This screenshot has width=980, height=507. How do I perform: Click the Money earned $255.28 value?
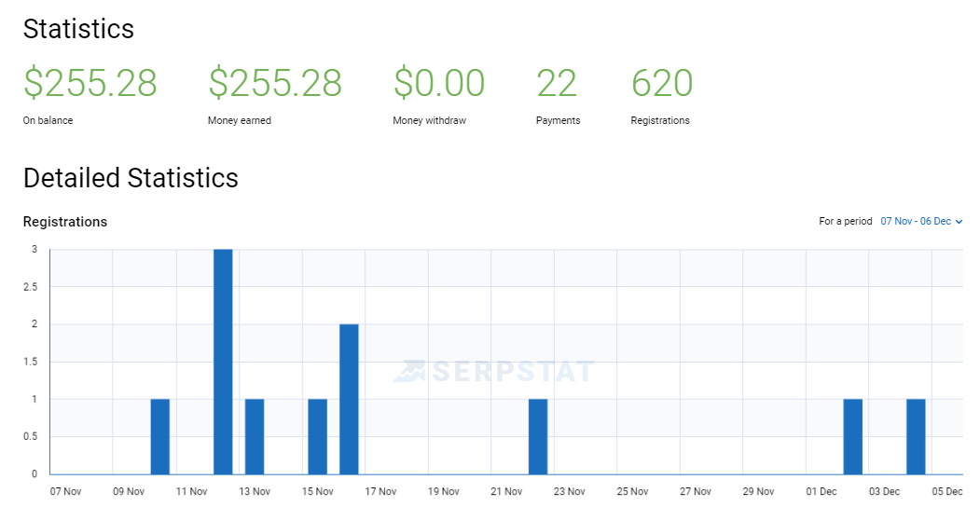275,83
